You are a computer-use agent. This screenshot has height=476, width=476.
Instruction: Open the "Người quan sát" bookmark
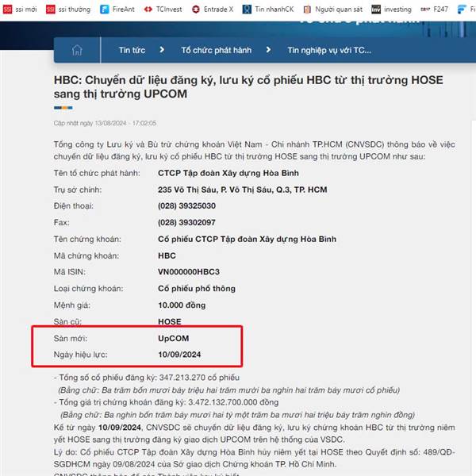[333, 10]
